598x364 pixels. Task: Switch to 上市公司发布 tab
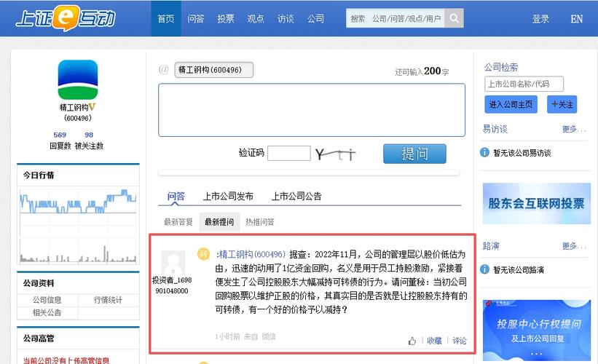pyautogui.click(x=228, y=196)
